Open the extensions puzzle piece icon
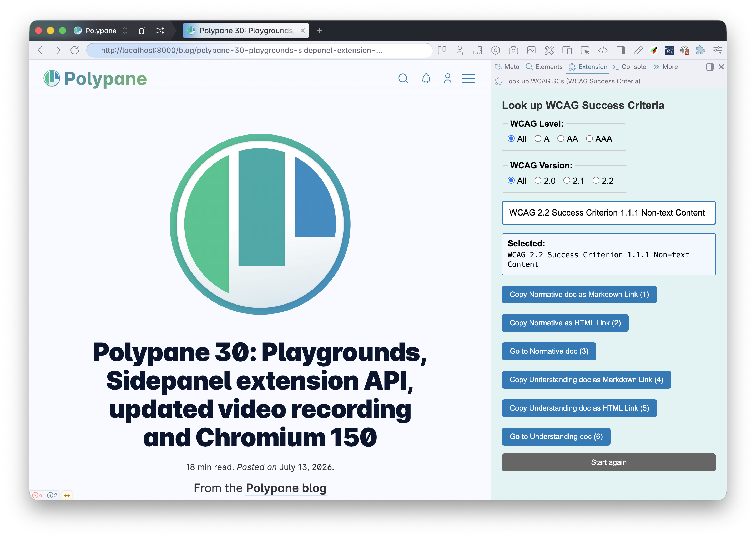This screenshot has height=539, width=756. [700, 50]
